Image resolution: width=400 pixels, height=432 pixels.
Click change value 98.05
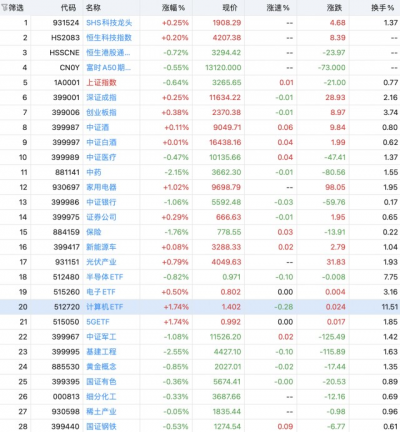335,187
